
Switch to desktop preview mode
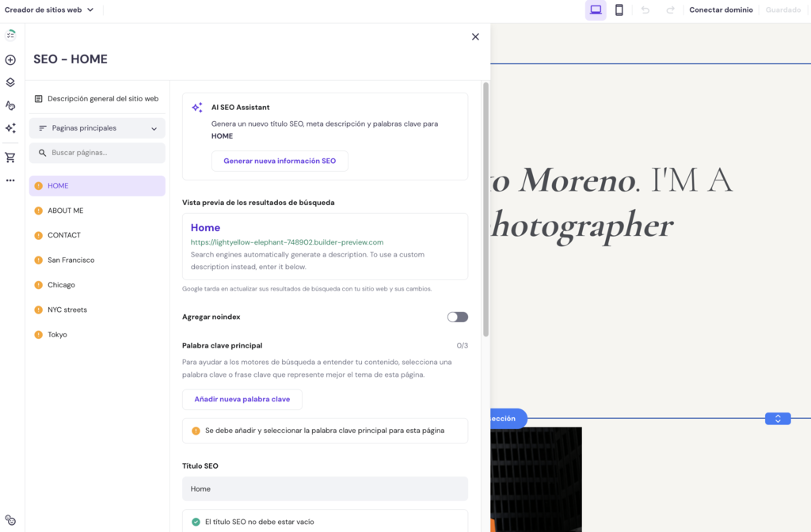595,9
